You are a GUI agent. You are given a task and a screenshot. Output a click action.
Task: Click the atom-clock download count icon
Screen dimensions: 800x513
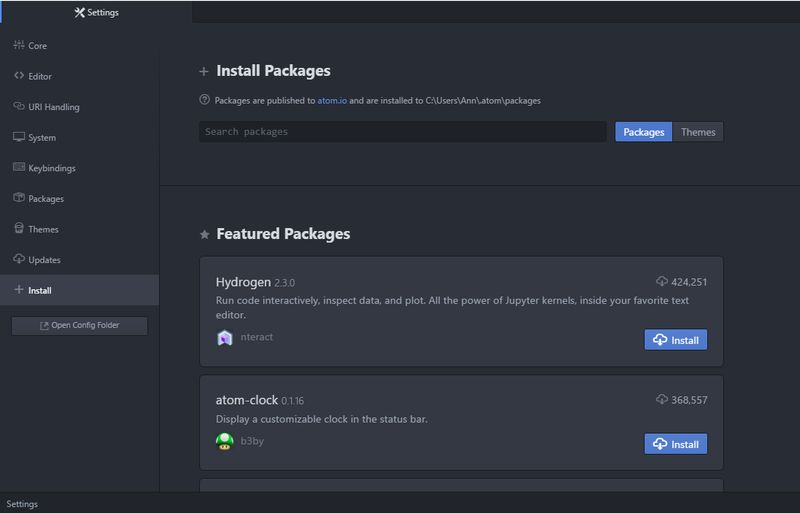(662, 399)
